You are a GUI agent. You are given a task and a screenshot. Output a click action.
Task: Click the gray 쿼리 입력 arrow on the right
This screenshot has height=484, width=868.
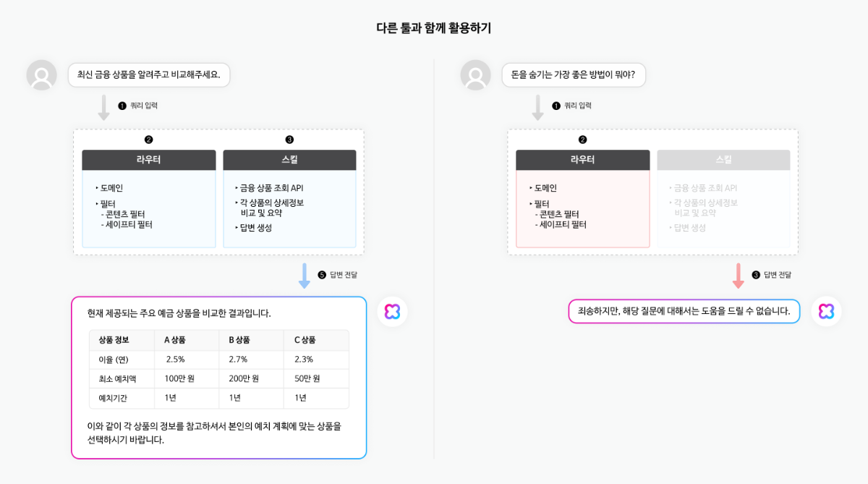(x=537, y=107)
